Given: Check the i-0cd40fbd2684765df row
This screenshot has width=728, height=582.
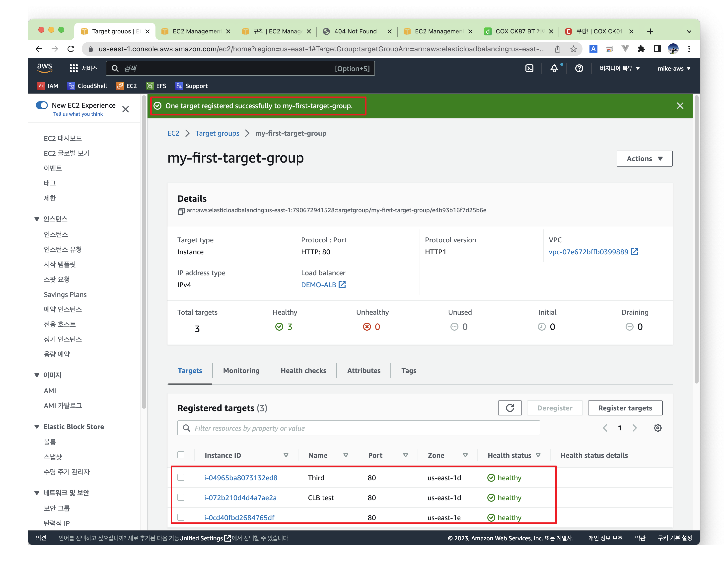Looking at the screenshot, I should pos(181,517).
